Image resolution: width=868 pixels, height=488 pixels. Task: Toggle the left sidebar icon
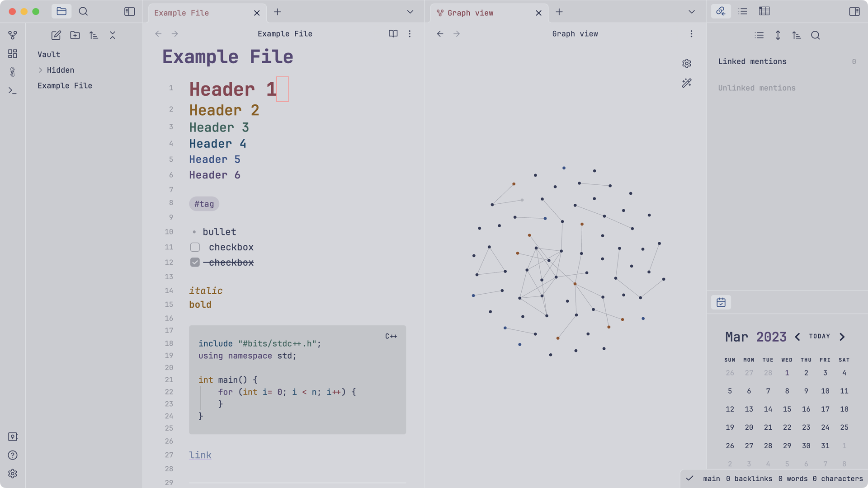129,11
